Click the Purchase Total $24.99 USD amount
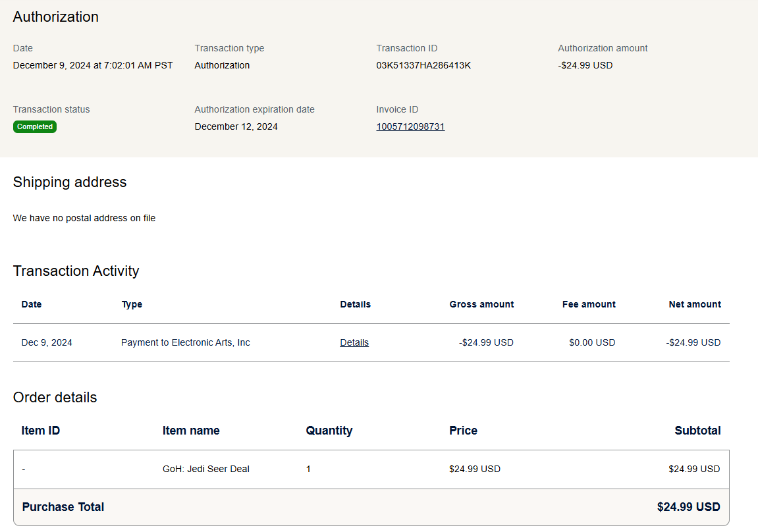 [688, 507]
